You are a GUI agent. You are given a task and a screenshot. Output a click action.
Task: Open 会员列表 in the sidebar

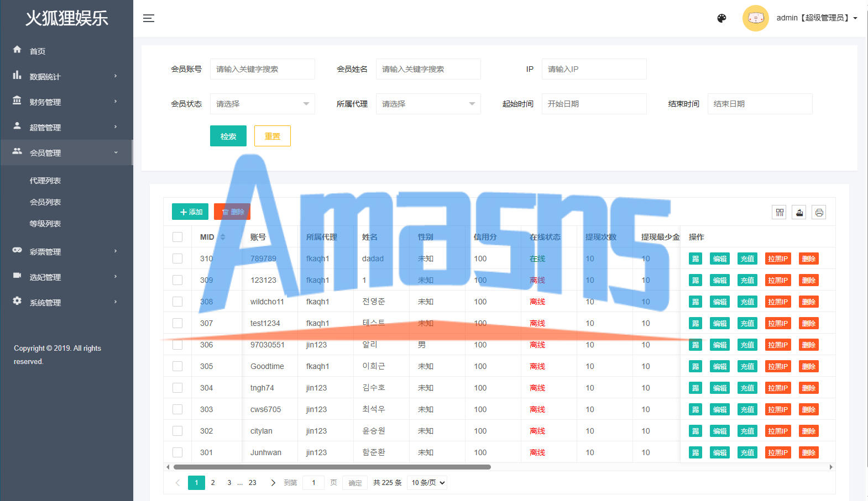click(x=45, y=202)
